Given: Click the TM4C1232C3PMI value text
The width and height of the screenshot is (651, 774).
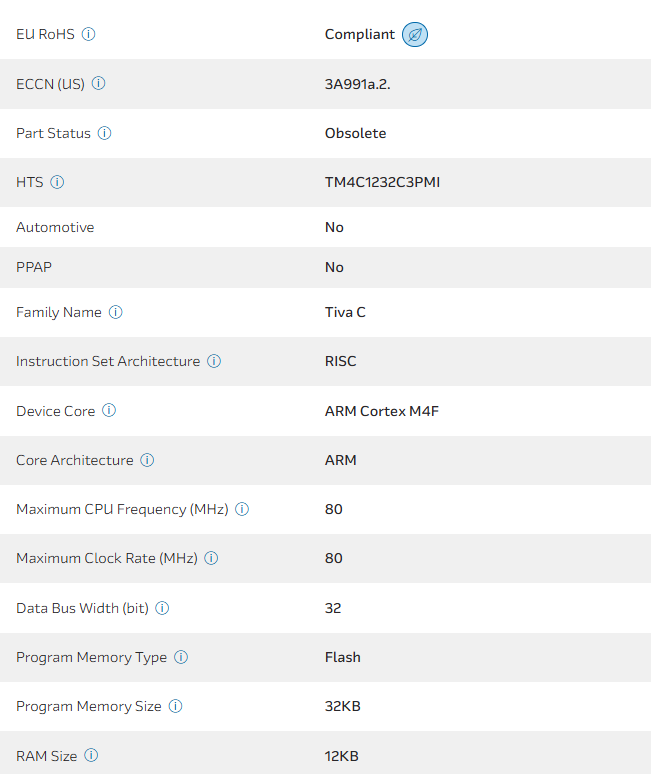Looking at the screenshot, I should click(382, 182).
